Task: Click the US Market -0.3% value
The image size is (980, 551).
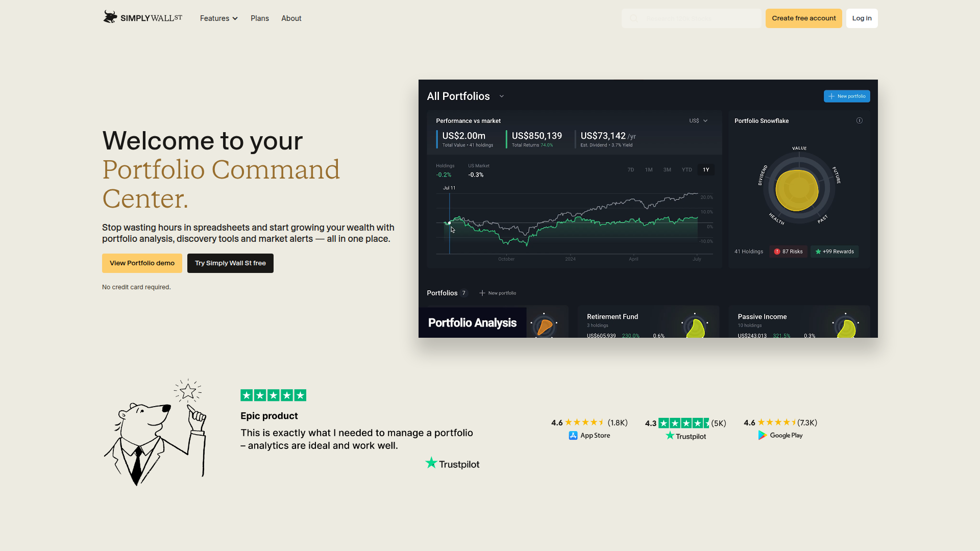Action: click(x=476, y=175)
